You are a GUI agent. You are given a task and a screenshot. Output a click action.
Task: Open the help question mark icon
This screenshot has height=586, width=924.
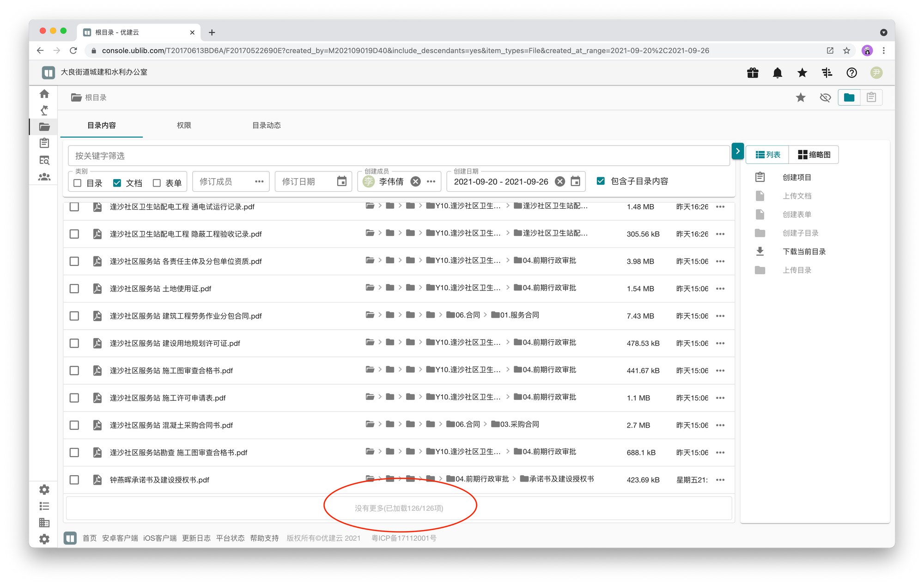pyautogui.click(x=851, y=72)
